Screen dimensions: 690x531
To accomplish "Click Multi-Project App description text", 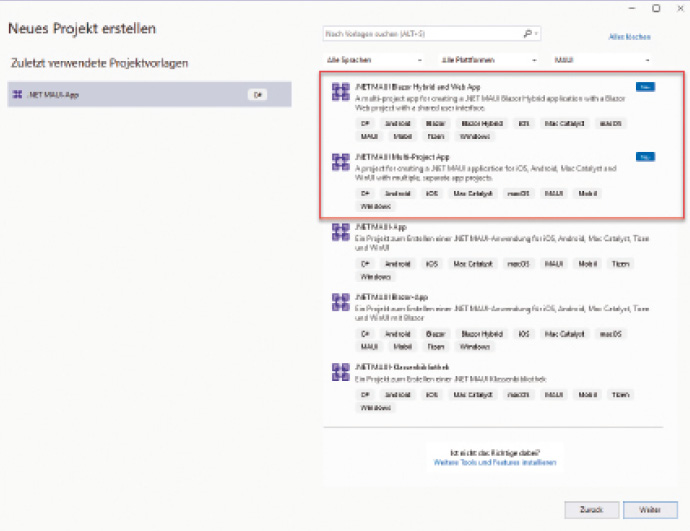I will point(486,173).
